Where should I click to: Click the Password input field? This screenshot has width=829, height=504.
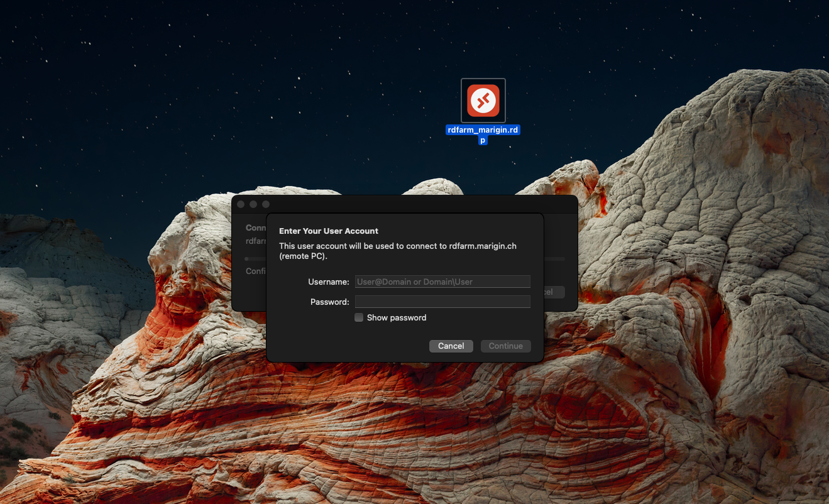pos(442,301)
